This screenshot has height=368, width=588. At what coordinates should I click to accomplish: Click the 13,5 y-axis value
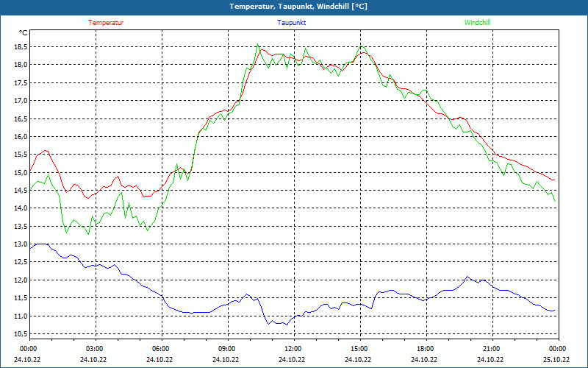tap(21, 226)
